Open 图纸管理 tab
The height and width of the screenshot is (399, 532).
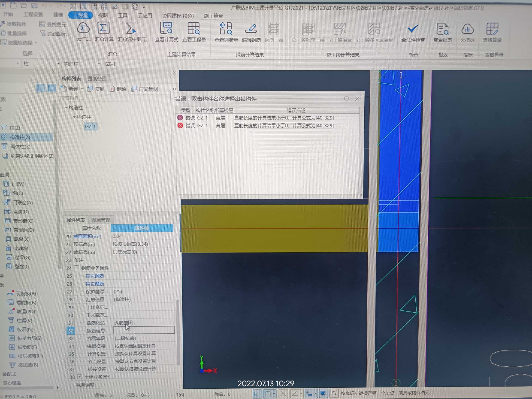(x=97, y=79)
